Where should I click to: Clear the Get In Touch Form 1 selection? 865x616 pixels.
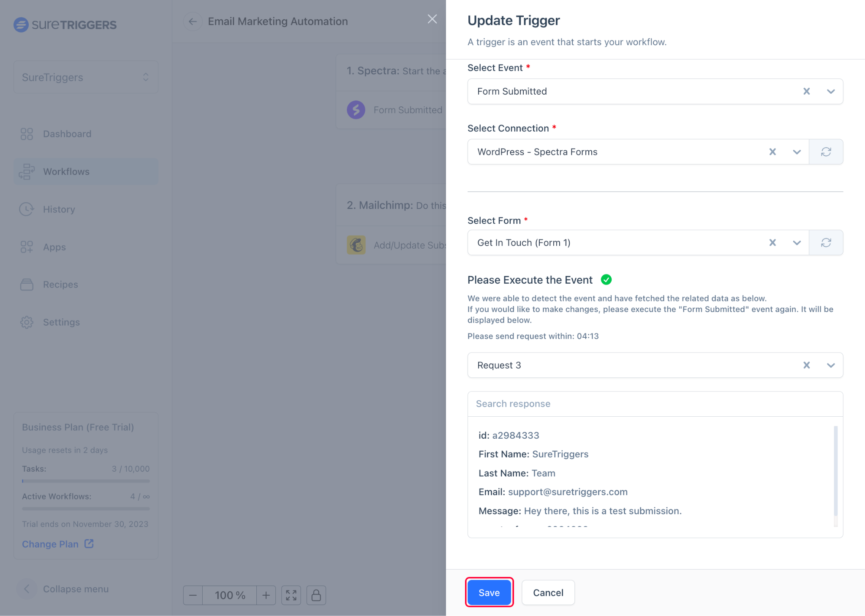click(771, 242)
